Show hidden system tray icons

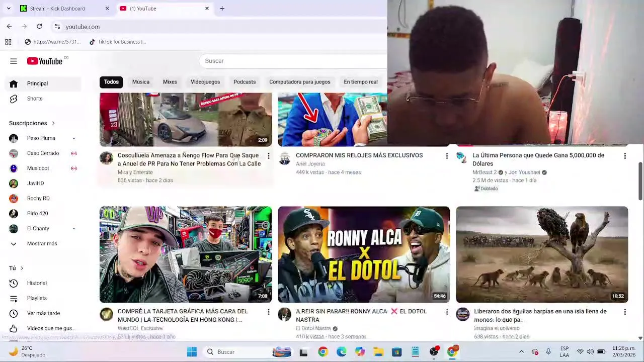tap(521, 351)
